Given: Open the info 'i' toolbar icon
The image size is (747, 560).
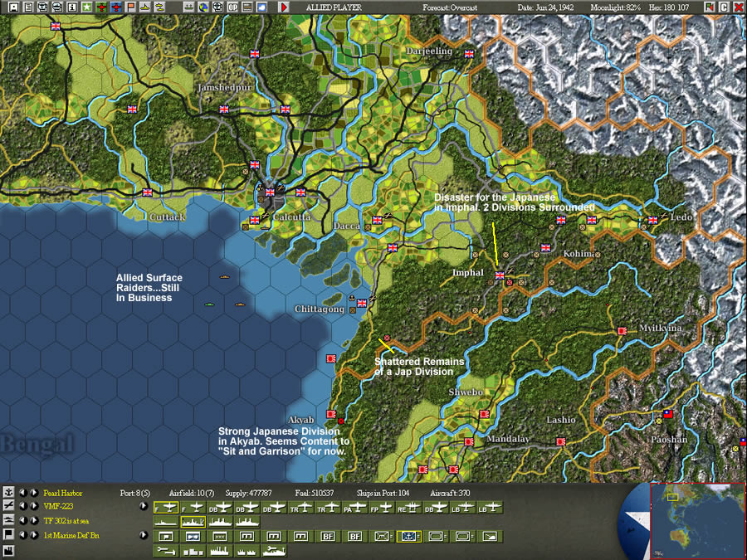Looking at the screenshot, I should pyautogui.click(x=72, y=7).
